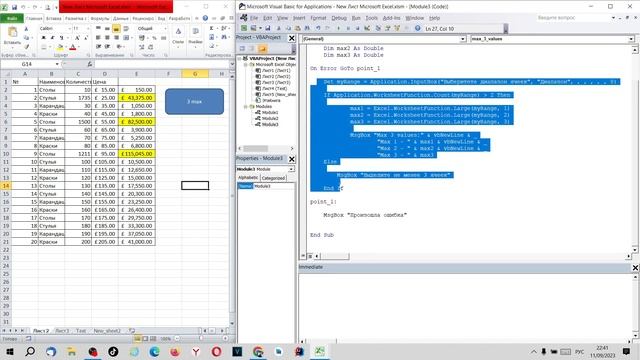
Task: Close the Properties - Module3 panel
Action: point(291,159)
